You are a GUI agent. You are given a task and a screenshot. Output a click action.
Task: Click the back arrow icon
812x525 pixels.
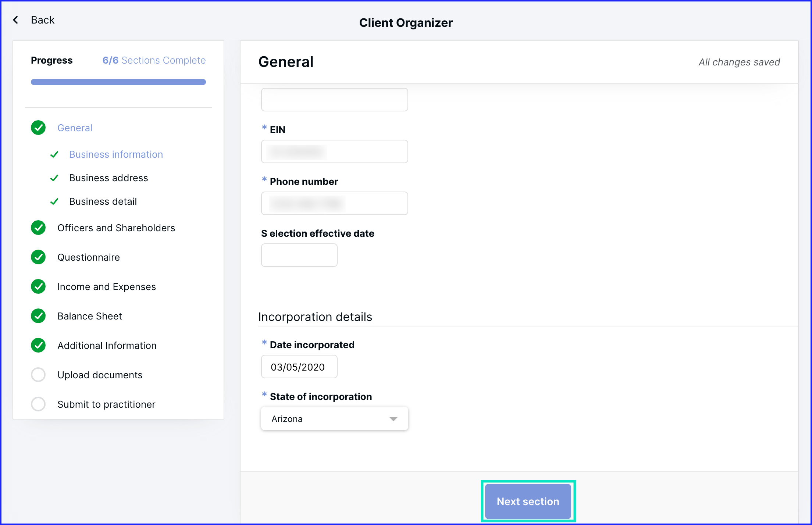click(x=16, y=20)
